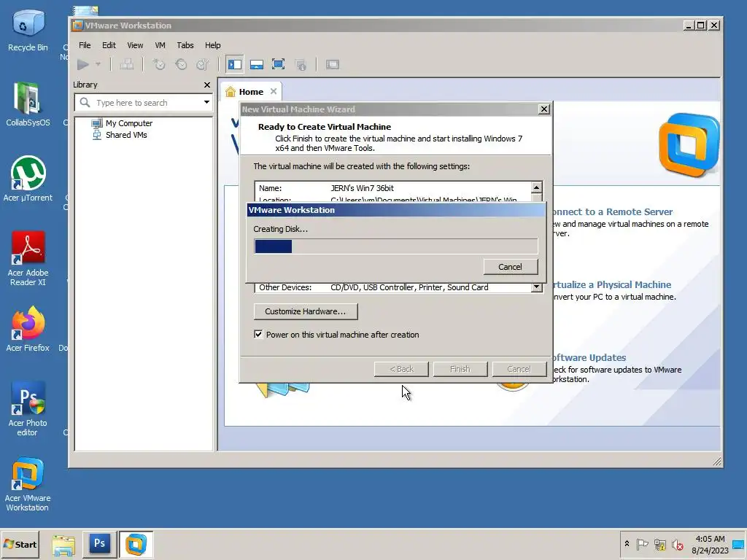
Task: Click the Virtualize a Physical Machine link
Action: (x=612, y=285)
